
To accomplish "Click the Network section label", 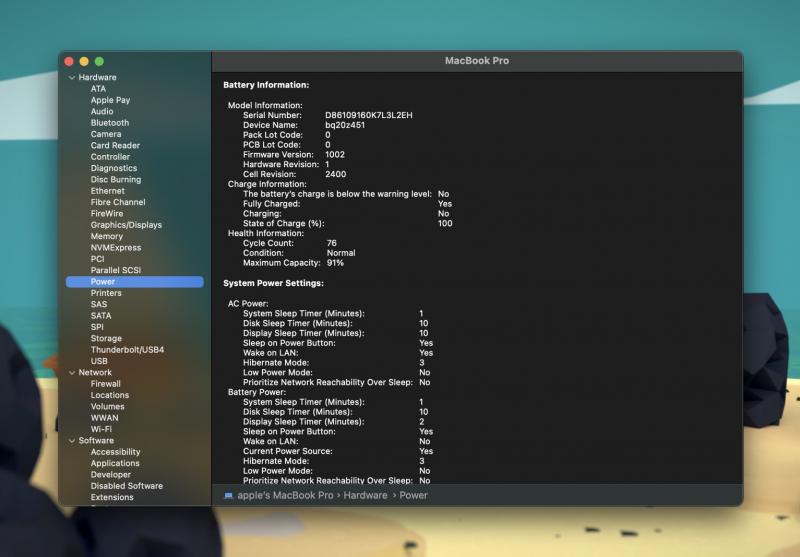I will coord(95,373).
